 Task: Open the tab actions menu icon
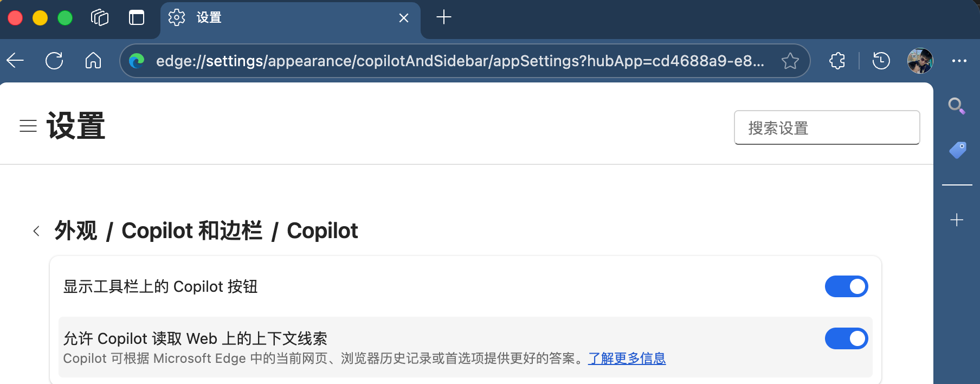click(137, 18)
